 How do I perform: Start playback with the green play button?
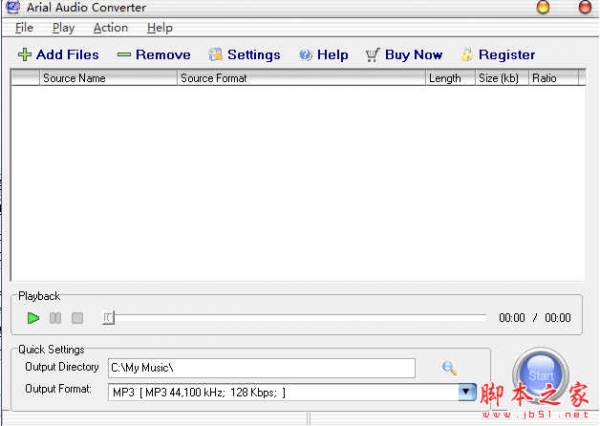(33, 318)
